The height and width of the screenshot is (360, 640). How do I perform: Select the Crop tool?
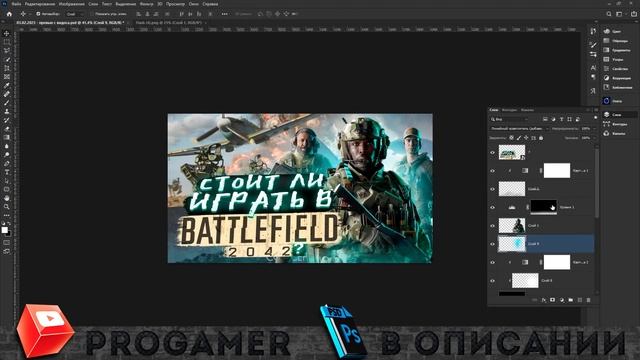click(7, 68)
